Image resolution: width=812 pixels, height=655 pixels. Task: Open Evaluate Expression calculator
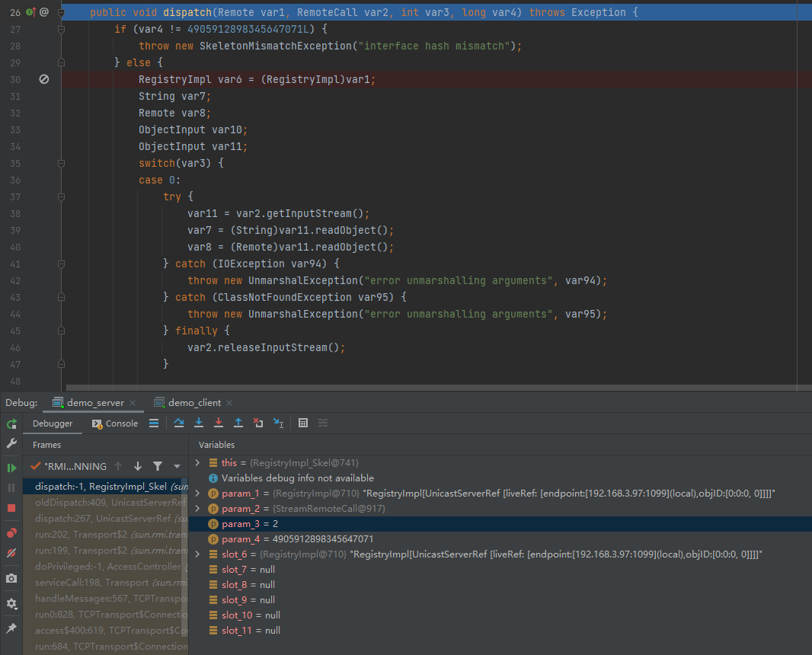(303, 423)
